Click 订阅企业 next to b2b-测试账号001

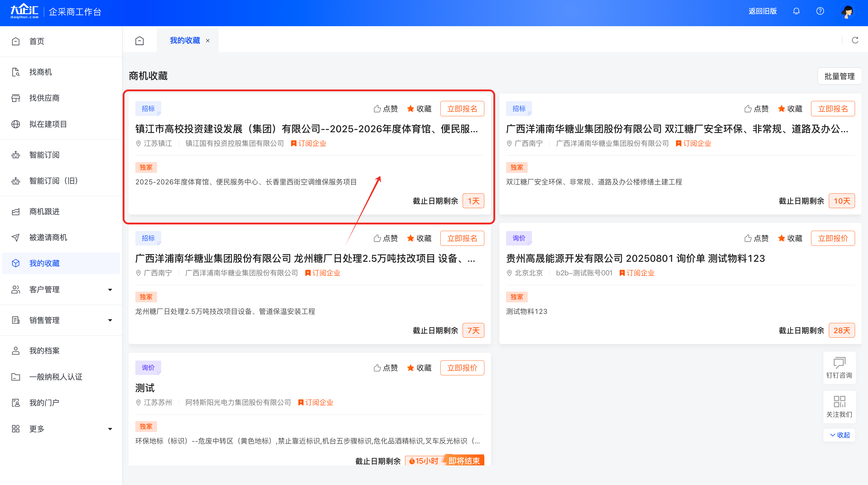click(x=637, y=273)
